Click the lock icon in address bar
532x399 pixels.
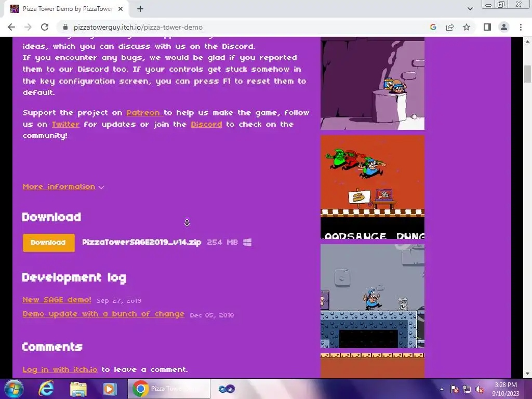(65, 27)
